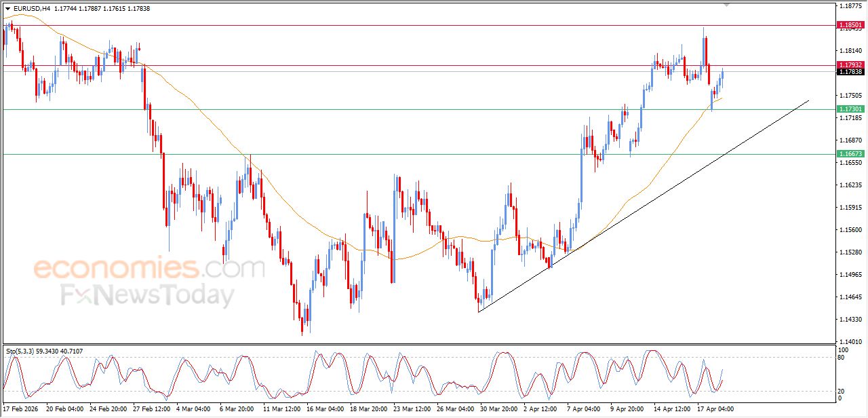Click the 11 Mar 12:00 time label
Viewport: 868px width, 418px height.
(281, 409)
